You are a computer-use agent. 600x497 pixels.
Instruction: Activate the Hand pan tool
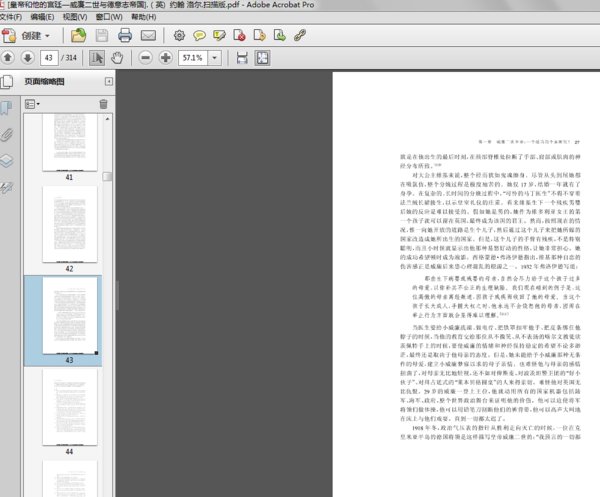pyautogui.click(x=119, y=58)
